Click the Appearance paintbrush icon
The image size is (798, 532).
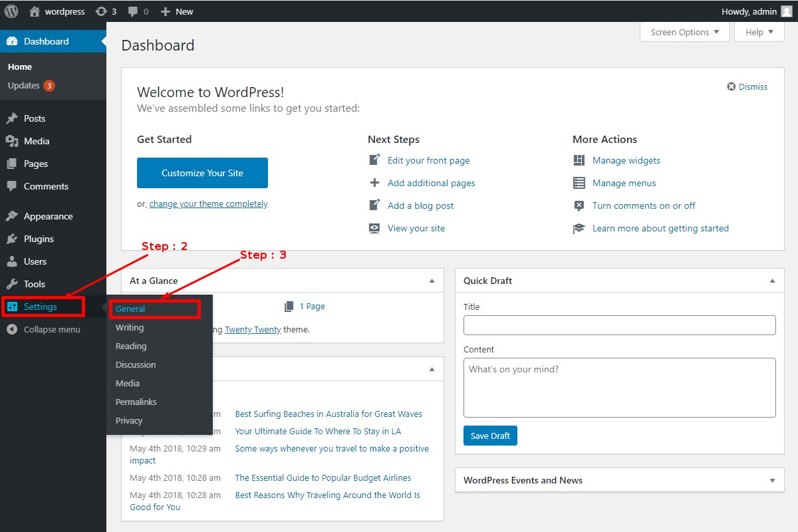point(12,216)
